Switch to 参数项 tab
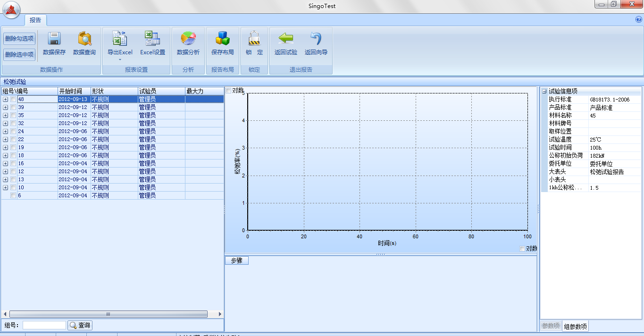644x336 pixels. pyautogui.click(x=551, y=326)
